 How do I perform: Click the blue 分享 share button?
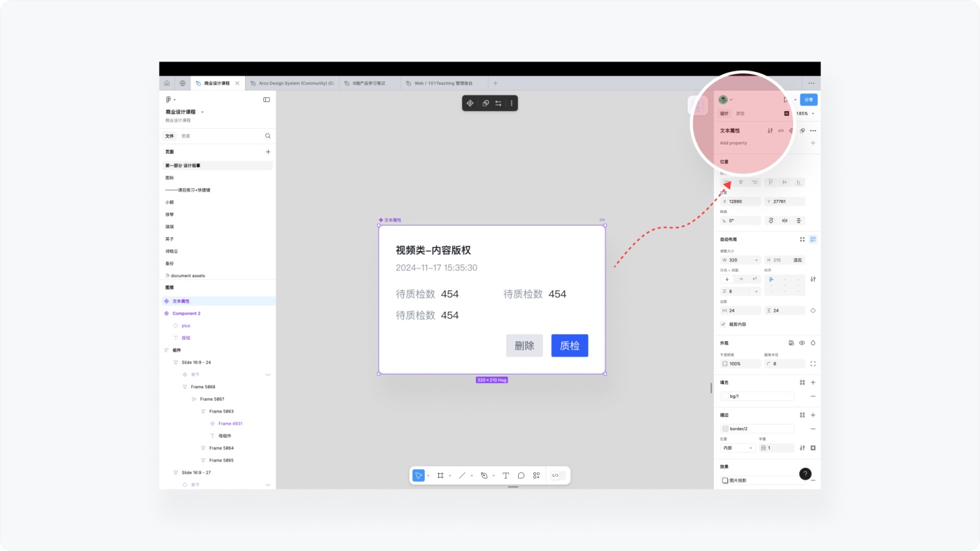pyautogui.click(x=808, y=99)
